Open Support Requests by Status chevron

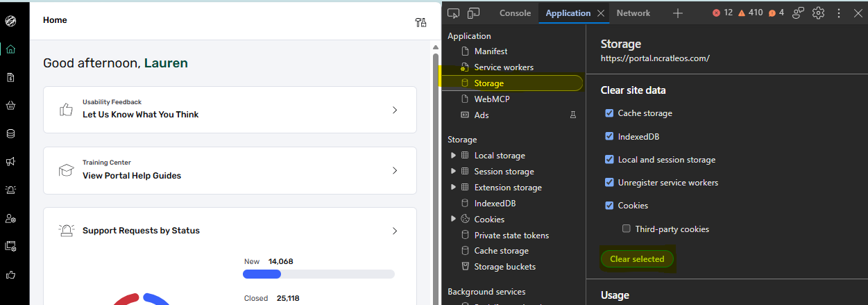coord(395,231)
